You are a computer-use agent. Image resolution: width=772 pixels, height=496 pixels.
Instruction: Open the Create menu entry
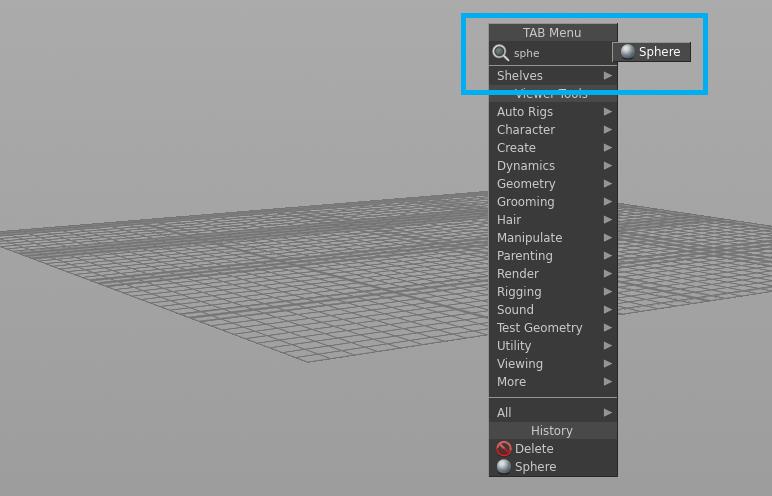pos(516,148)
